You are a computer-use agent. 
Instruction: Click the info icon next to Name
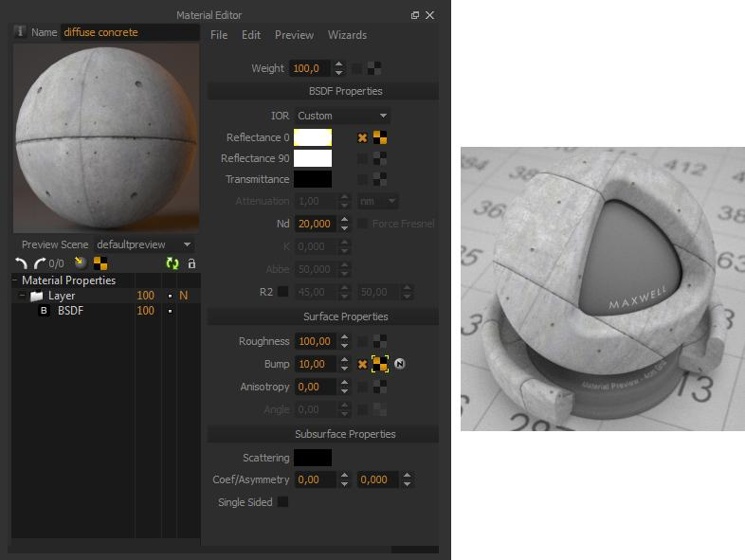coord(21,32)
